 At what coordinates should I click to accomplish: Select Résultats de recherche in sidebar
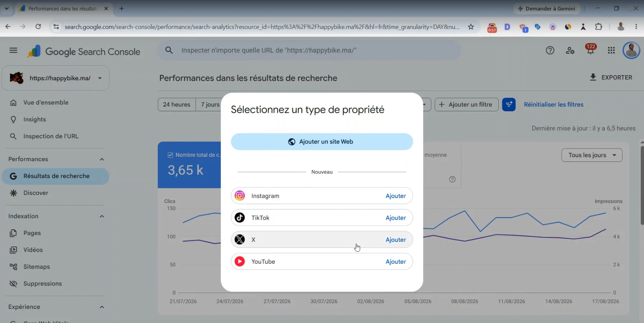pos(56,176)
